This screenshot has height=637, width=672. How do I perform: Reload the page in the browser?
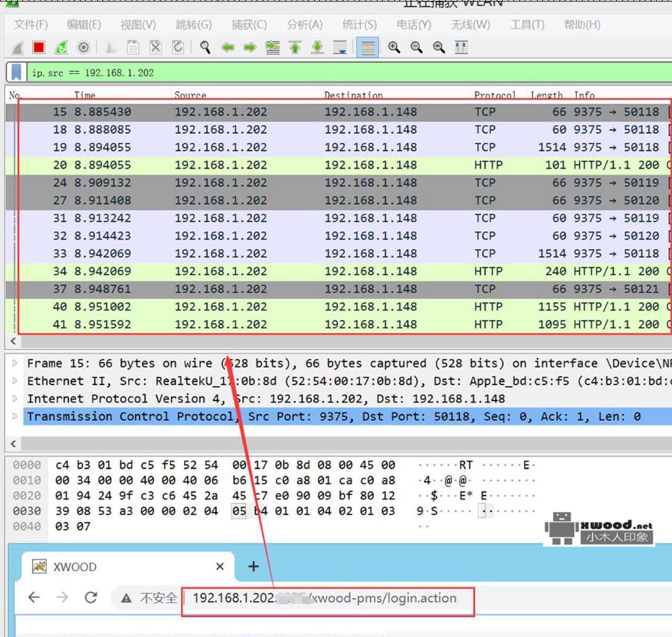point(91,597)
